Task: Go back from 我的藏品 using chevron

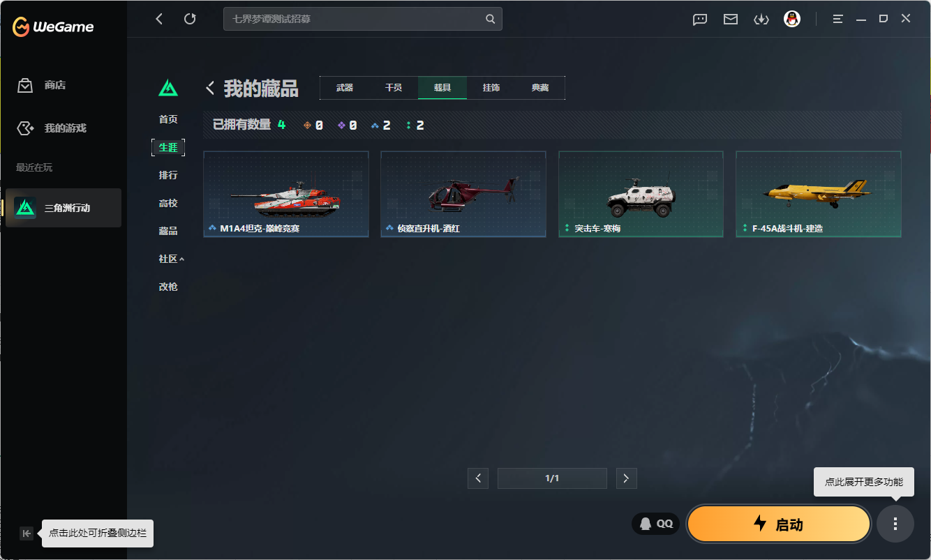Action: (210, 88)
